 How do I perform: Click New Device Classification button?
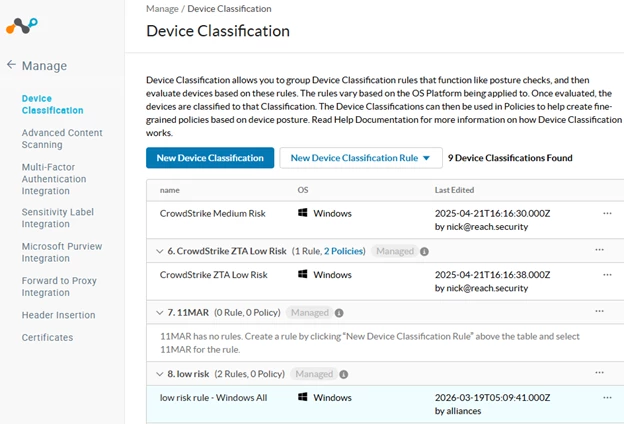click(210, 158)
